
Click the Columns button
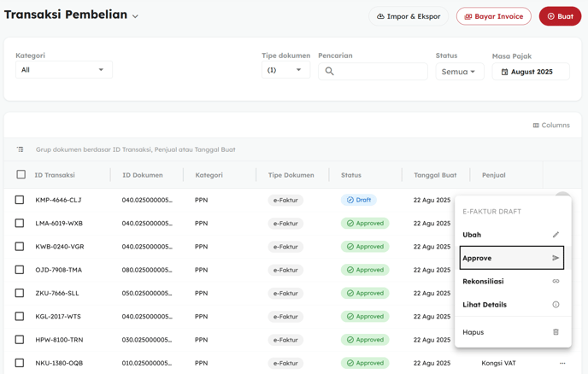[551, 126]
